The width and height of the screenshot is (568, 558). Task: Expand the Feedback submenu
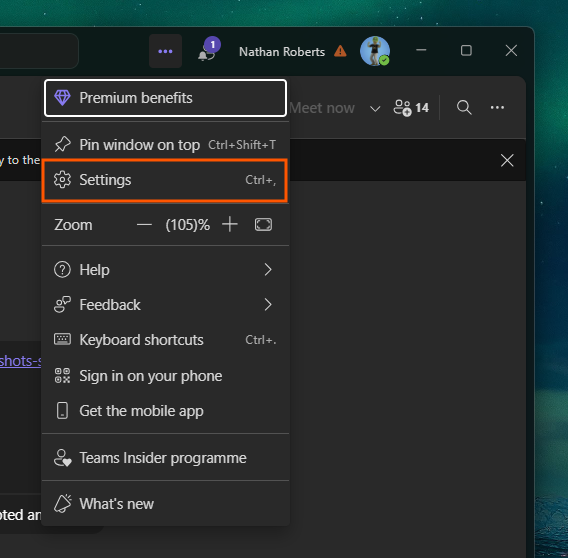165,305
